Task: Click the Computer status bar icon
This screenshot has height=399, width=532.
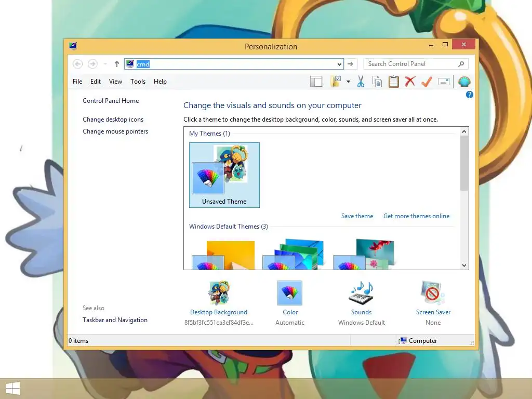Action: pos(403,340)
